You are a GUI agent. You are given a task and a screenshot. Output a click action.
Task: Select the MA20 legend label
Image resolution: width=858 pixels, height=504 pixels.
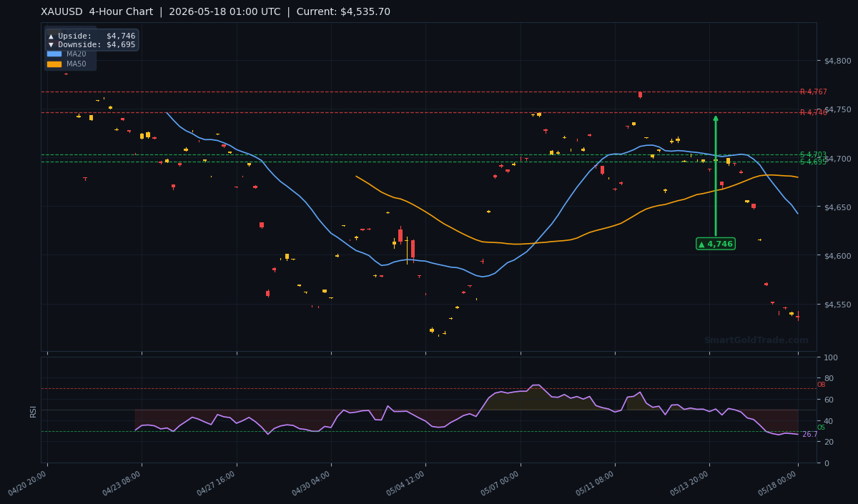77,54
